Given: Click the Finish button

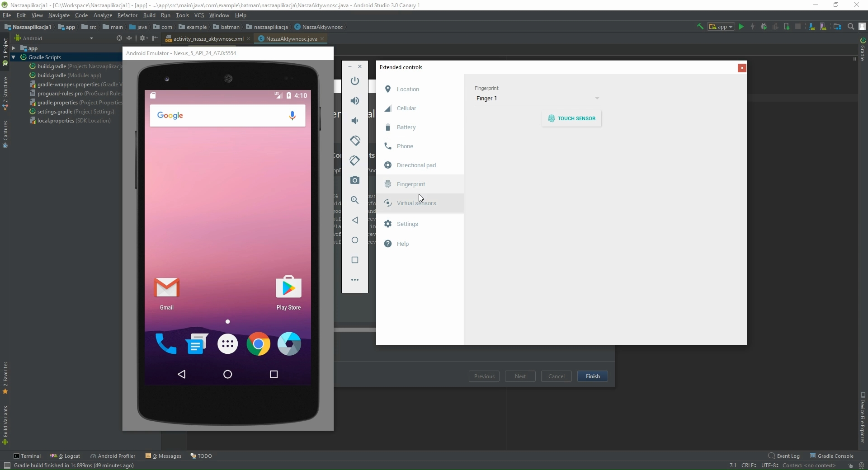Looking at the screenshot, I should [x=592, y=376].
